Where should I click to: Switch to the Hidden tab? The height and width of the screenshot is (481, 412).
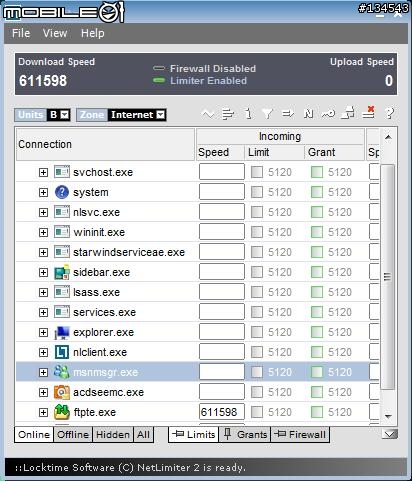pos(113,434)
